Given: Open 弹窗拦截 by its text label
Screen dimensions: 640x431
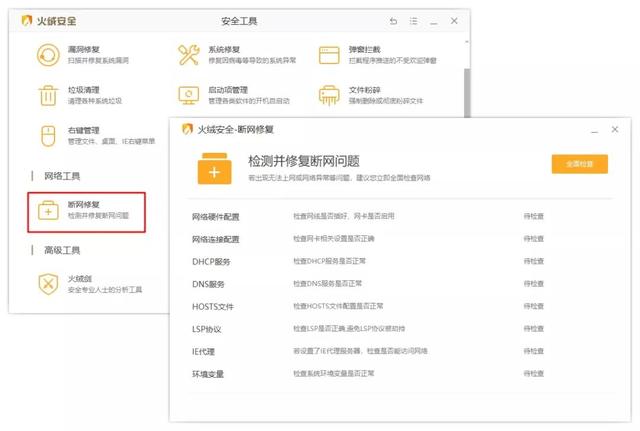Looking at the screenshot, I should click(364, 49).
